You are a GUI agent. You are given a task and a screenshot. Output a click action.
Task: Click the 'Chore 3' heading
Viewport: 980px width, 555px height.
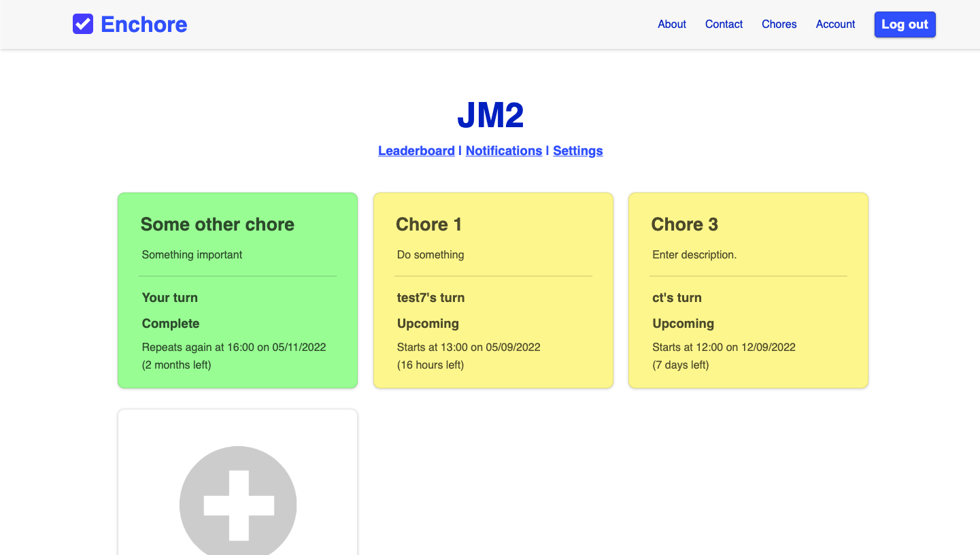684,224
